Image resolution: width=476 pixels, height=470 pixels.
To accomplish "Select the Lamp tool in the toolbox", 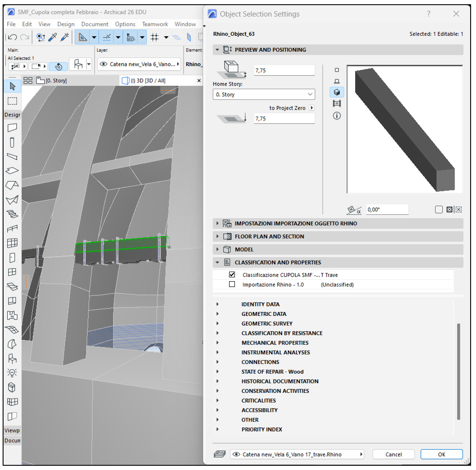I will click(x=12, y=372).
